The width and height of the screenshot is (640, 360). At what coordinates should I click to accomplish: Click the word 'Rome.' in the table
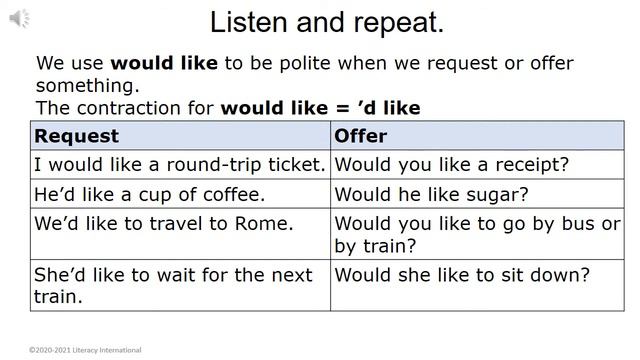[x=264, y=224]
